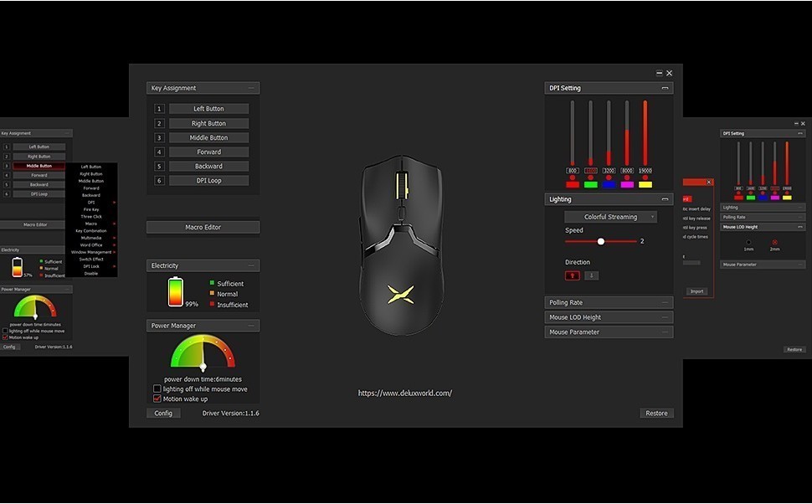This screenshot has height=504, width=812.
Task: Select the 2mm Mouse LOD Height icon
Action: [x=775, y=242]
